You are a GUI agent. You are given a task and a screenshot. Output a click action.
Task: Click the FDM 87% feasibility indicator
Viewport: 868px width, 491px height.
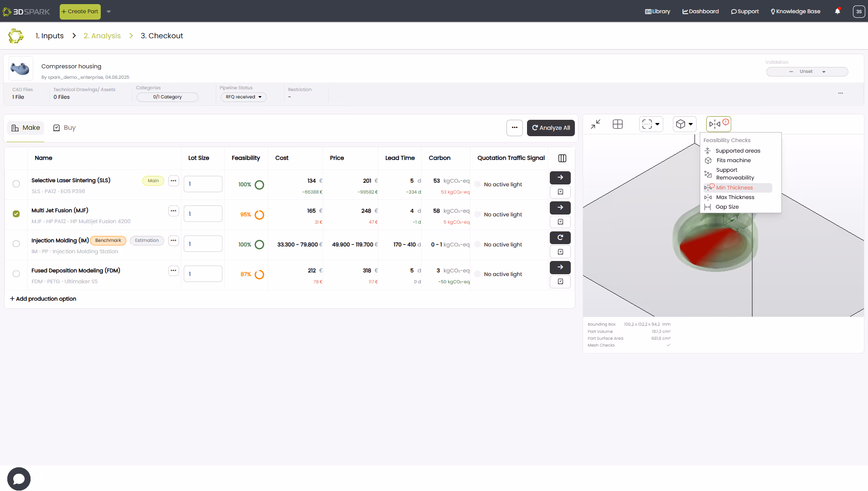pos(252,275)
